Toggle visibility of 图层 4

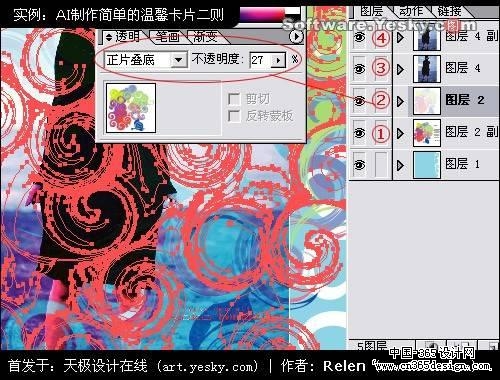(359, 69)
